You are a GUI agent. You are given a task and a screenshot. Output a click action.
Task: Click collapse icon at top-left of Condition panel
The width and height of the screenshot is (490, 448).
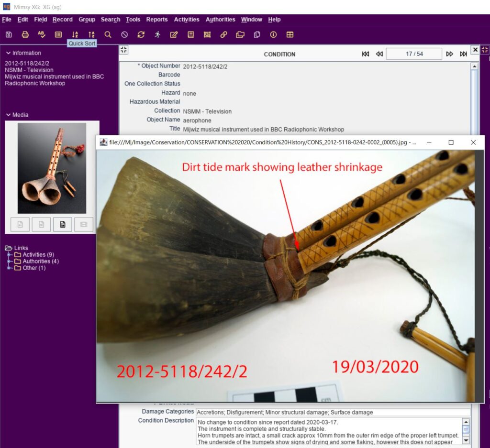click(x=124, y=50)
